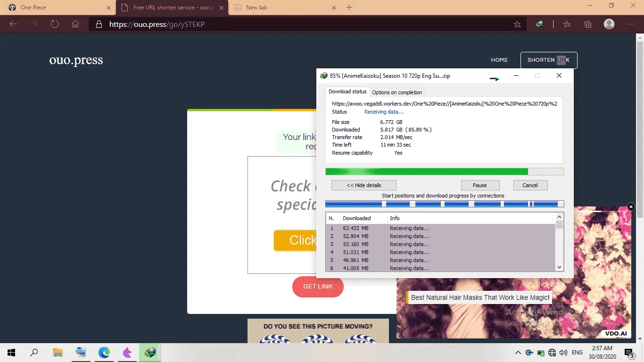Click the VDO.AI badge on ad
This screenshot has width=644, height=362.
(x=617, y=333)
